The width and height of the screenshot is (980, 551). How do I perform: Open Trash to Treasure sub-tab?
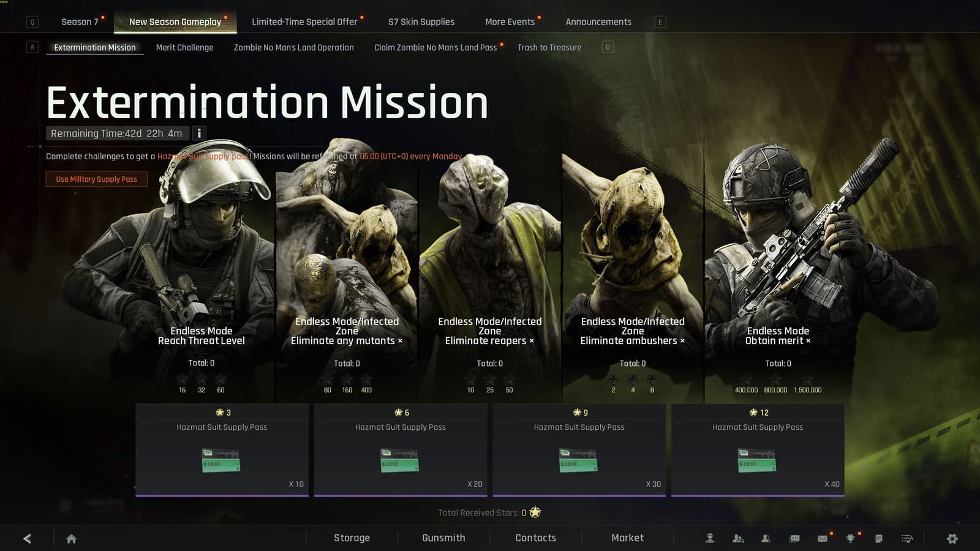tap(549, 47)
